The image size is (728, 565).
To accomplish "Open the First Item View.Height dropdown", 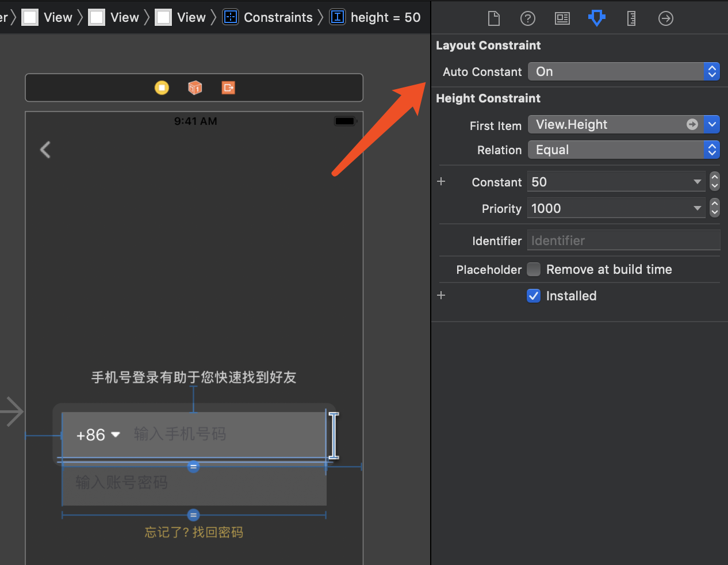I will click(x=712, y=124).
